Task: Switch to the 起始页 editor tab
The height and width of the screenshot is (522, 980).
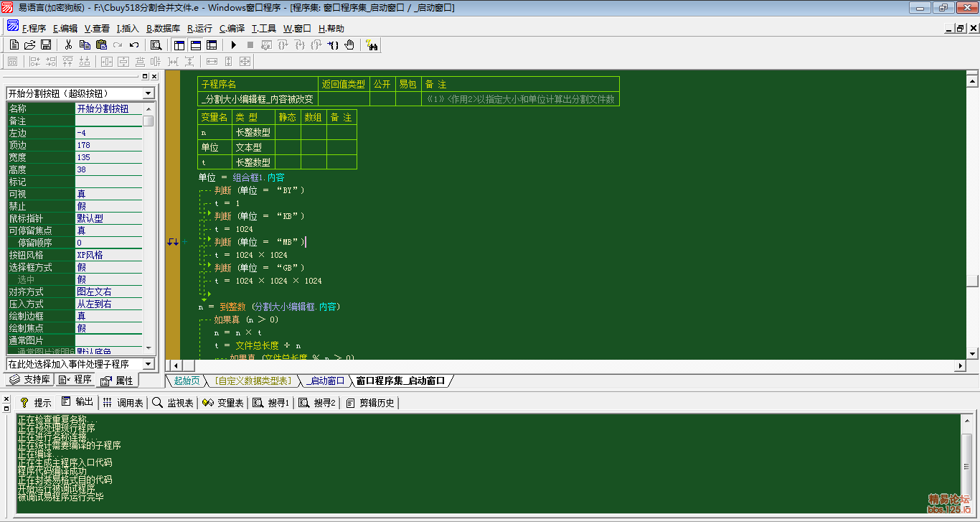Action: 187,381
